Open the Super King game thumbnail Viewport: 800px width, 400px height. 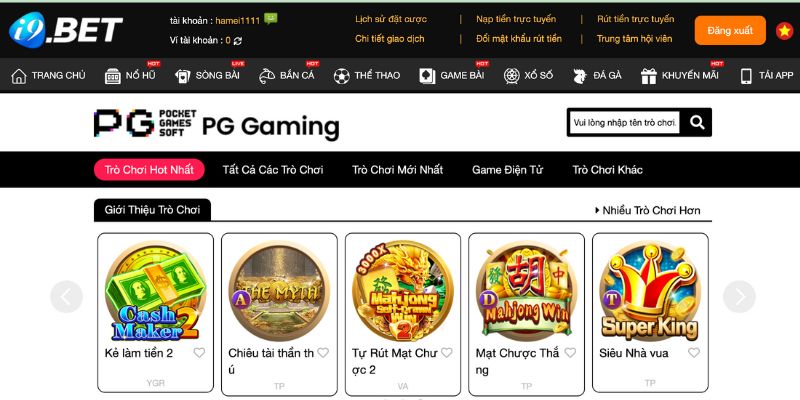tap(649, 291)
